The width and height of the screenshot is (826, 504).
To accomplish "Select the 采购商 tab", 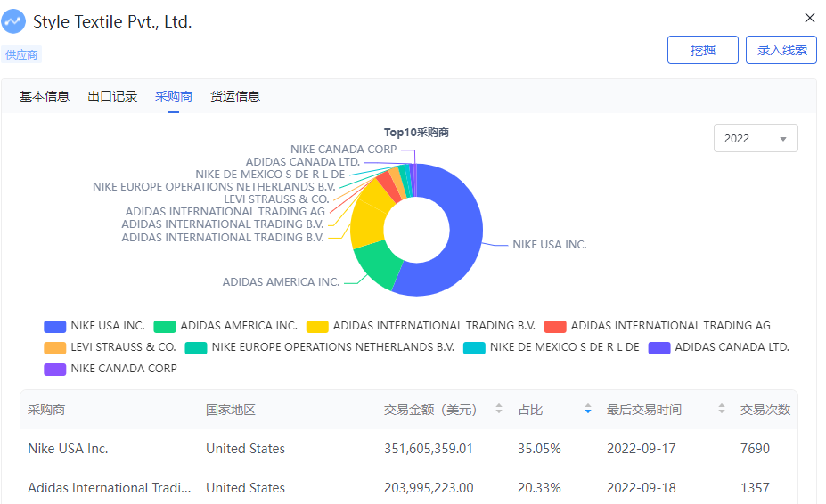I will coord(174,96).
